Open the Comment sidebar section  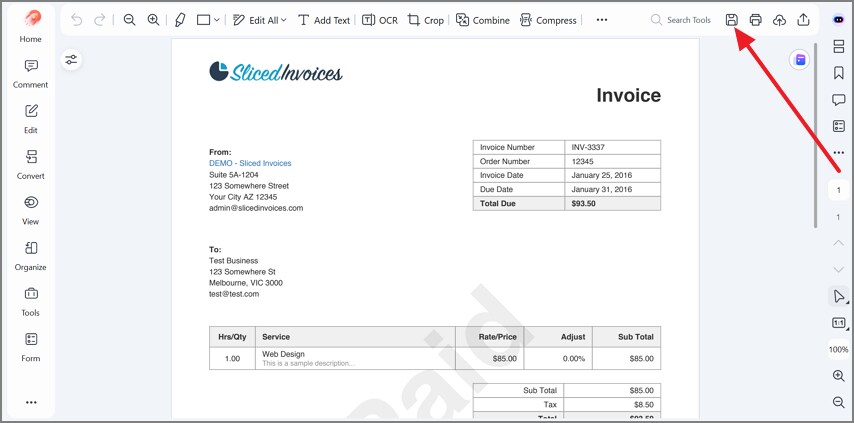click(x=30, y=73)
